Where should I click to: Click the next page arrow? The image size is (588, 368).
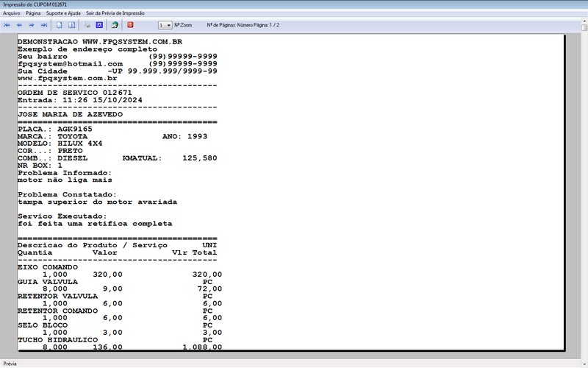(32, 24)
